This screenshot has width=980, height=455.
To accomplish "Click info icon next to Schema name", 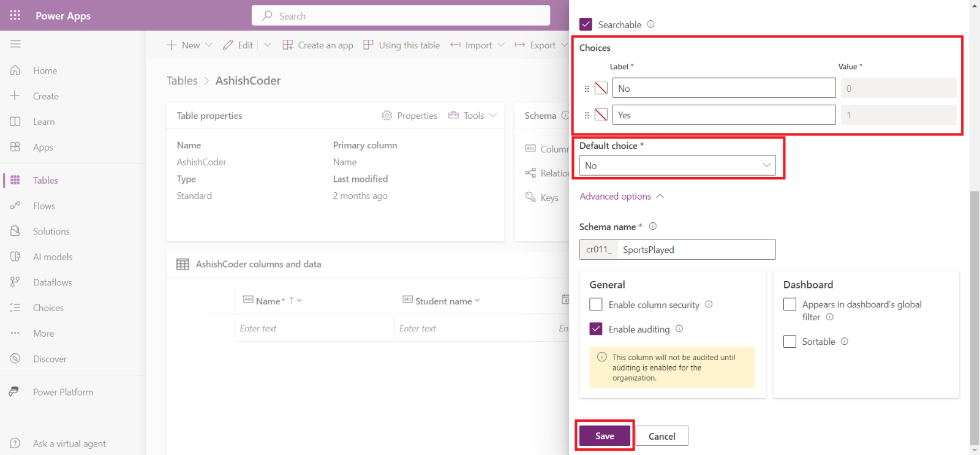I will pyautogui.click(x=653, y=226).
